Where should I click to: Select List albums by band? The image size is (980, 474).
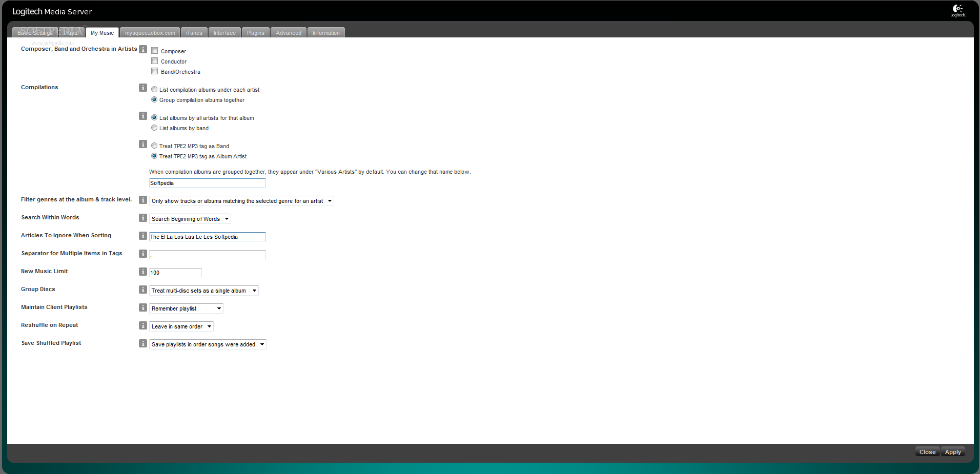[x=154, y=128]
